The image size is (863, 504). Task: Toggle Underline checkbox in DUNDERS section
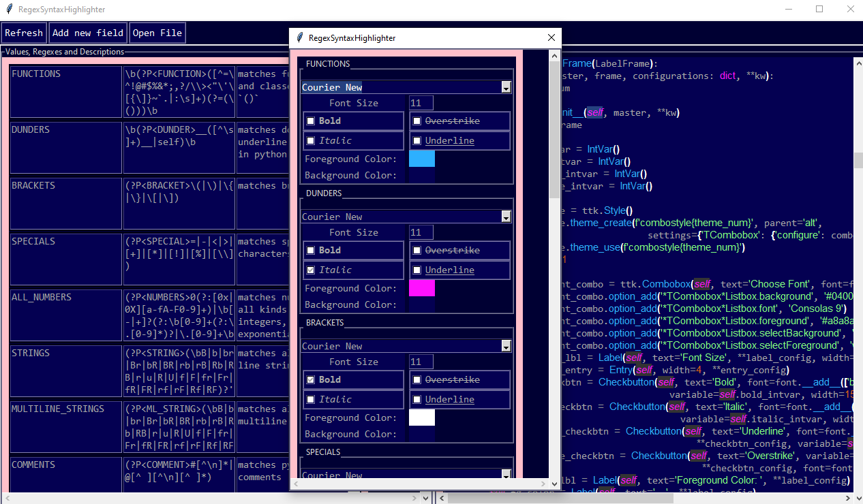tap(417, 270)
